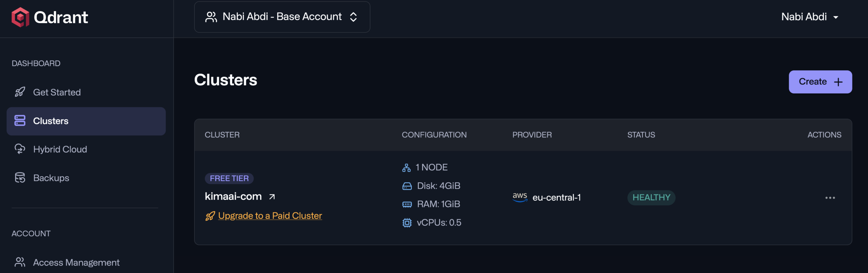Click the Qdrant logo icon
The height and width of the screenshot is (273, 868).
click(20, 17)
